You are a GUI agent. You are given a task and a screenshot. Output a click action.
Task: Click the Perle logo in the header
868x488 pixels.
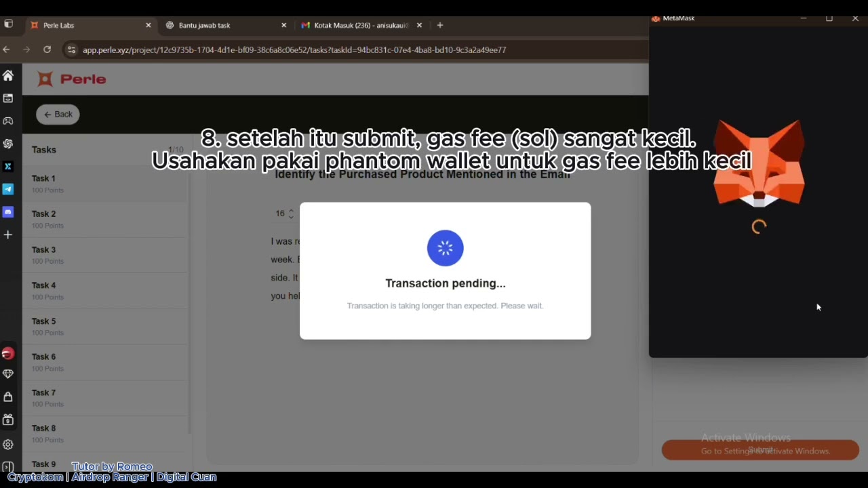point(72,79)
